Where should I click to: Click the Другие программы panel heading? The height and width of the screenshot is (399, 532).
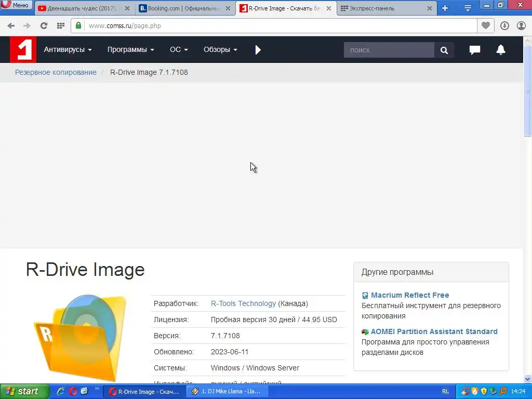point(397,272)
